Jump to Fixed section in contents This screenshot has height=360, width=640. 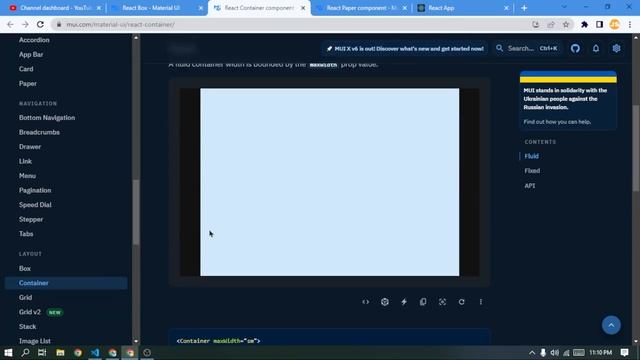pos(532,171)
